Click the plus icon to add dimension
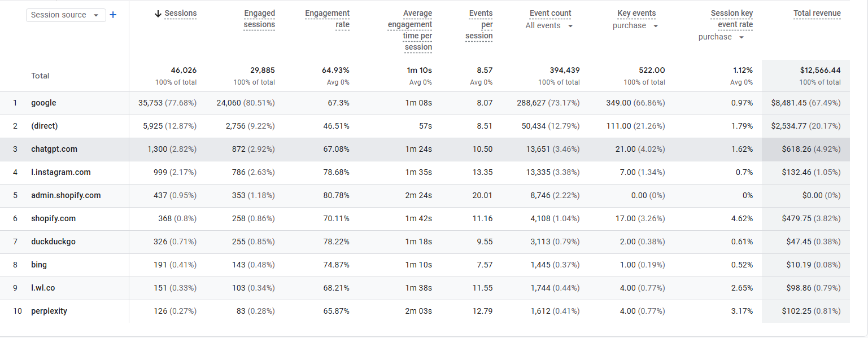 [113, 15]
